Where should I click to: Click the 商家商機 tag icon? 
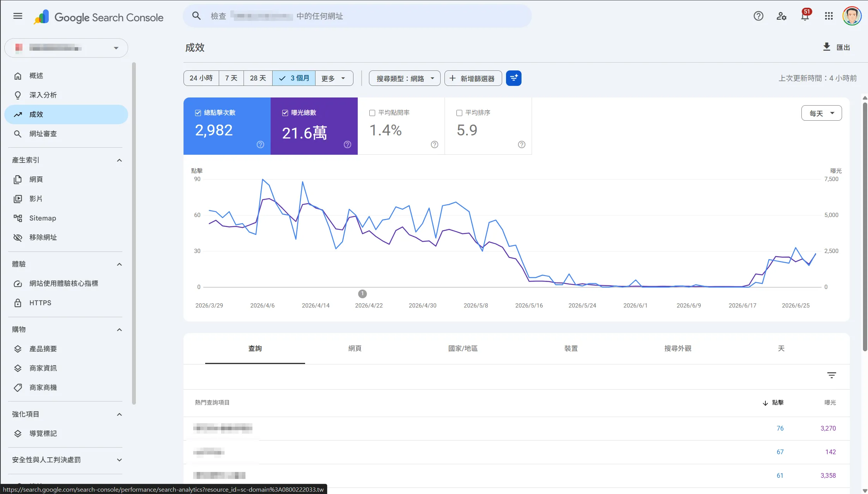pos(18,388)
